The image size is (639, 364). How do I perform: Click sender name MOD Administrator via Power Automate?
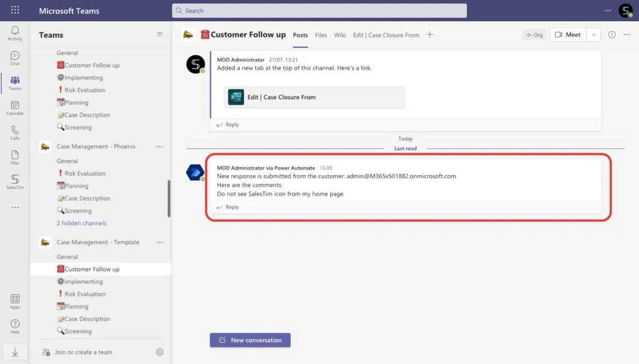[266, 168]
